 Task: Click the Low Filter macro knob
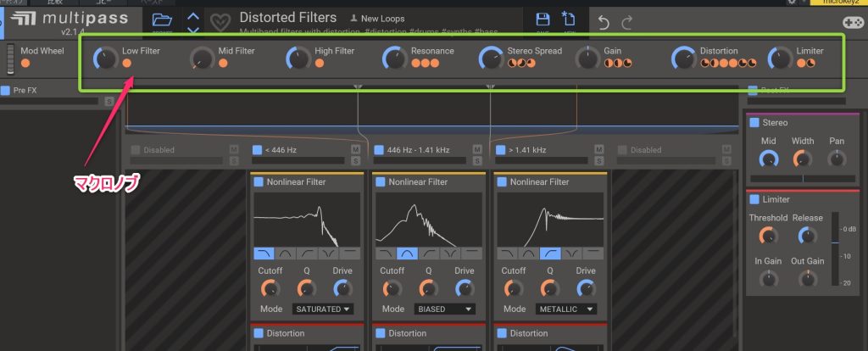click(x=104, y=58)
